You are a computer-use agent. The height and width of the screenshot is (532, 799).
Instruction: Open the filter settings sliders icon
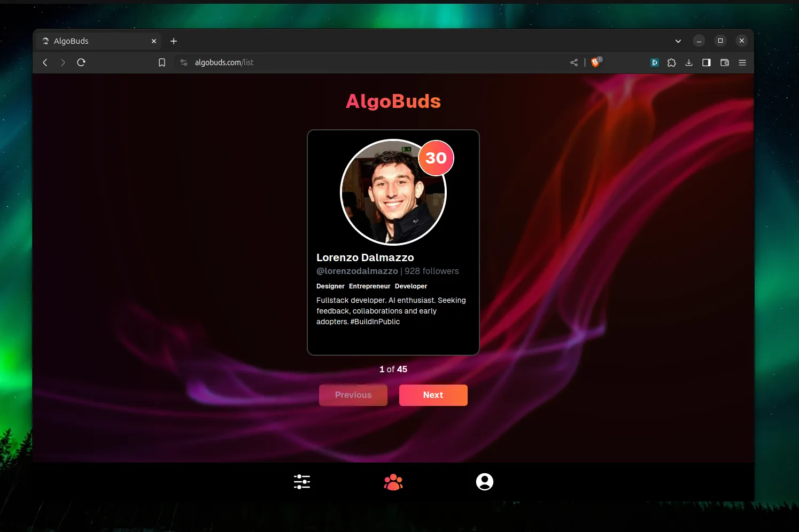pyautogui.click(x=302, y=482)
